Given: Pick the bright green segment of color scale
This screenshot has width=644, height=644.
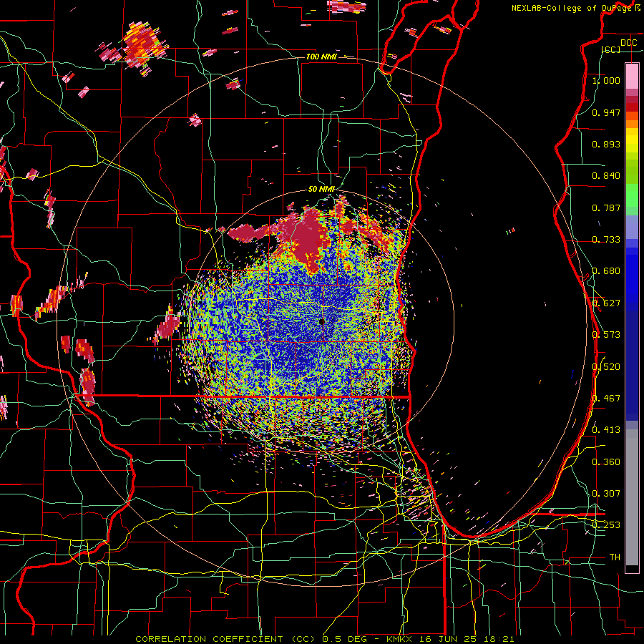Looking at the screenshot, I should coord(632,195).
